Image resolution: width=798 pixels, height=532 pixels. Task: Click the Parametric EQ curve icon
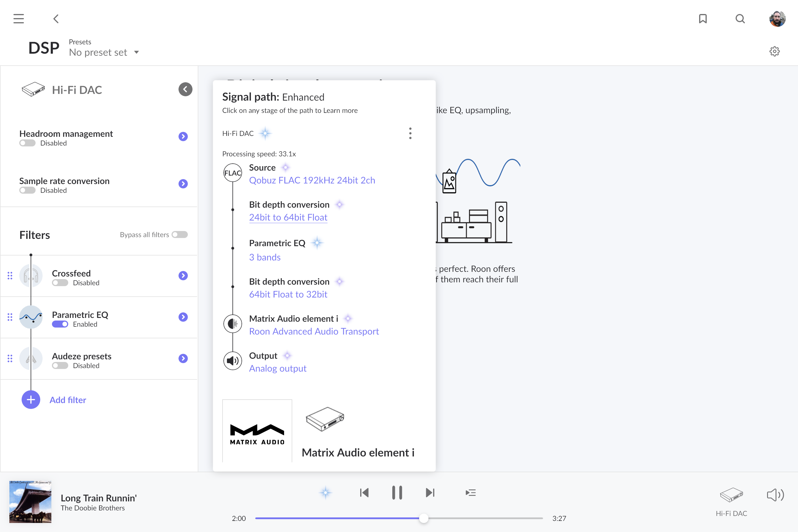[x=31, y=317]
